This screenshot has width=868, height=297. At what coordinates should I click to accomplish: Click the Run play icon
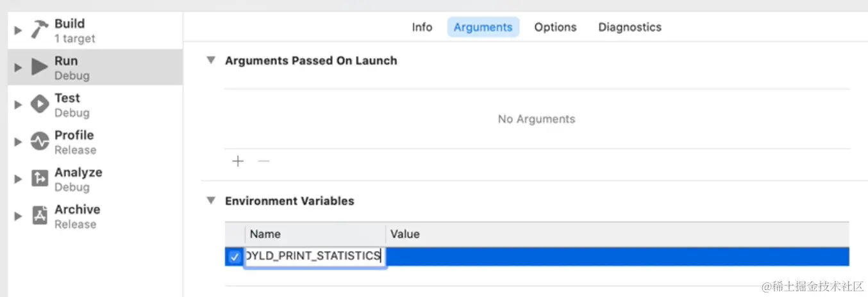pos(40,67)
